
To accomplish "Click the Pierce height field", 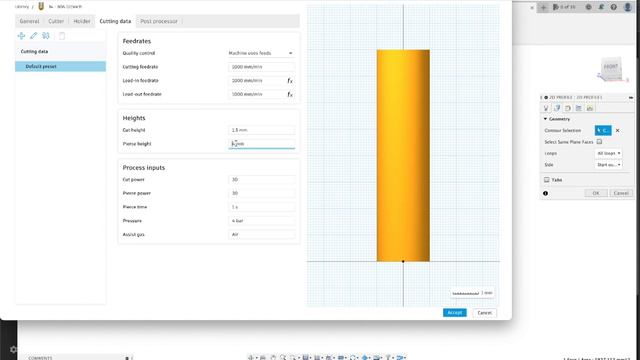I will pyautogui.click(x=261, y=144).
